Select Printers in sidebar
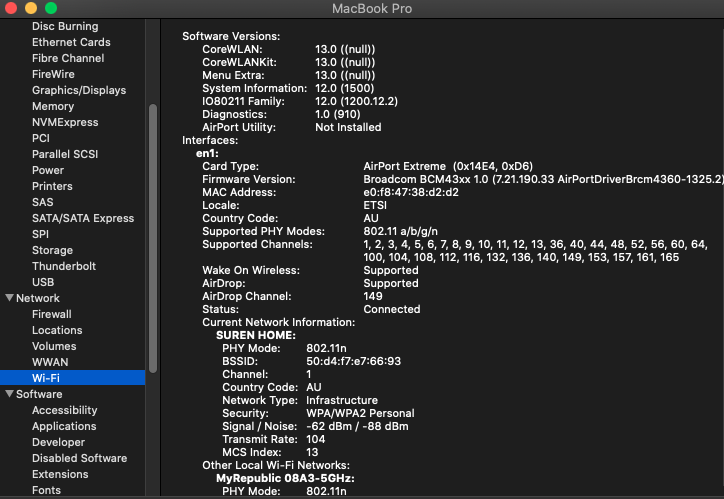 [52, 186]
